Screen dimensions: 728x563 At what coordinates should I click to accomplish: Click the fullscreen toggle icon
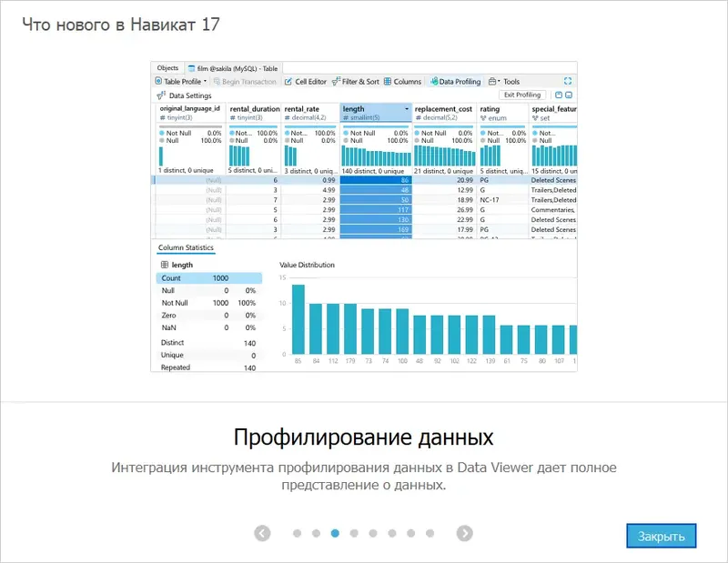566,81
